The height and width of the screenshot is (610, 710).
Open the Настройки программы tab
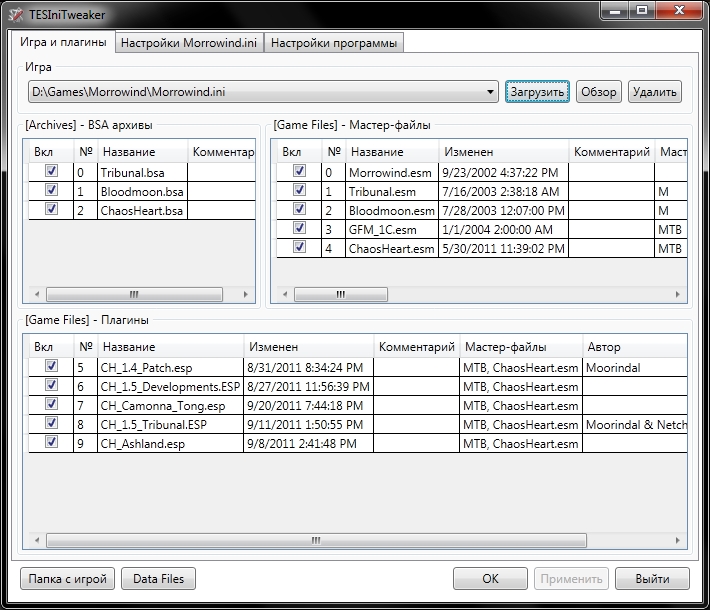[x=334, y=43]
